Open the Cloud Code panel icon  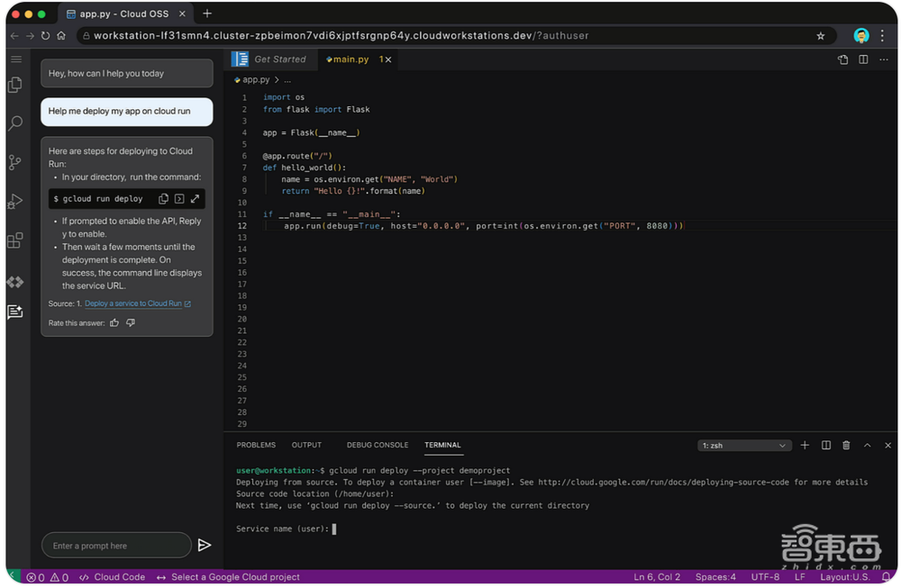point(14,282)
